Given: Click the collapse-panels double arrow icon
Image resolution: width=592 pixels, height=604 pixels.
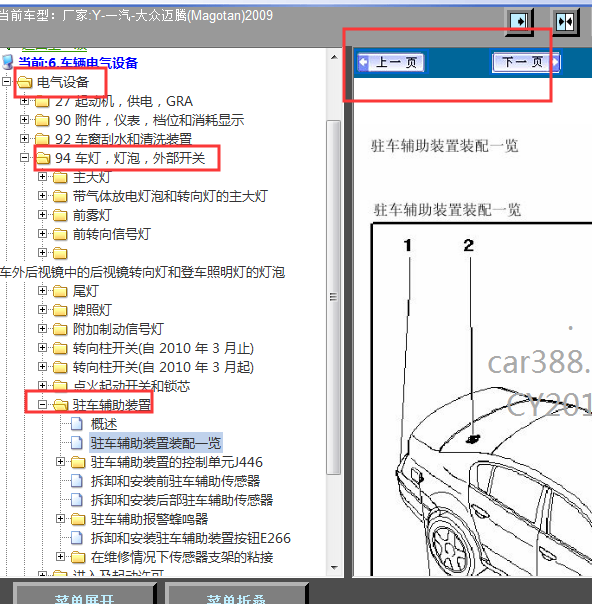Looking at the screenshot, I should (565, 22).
